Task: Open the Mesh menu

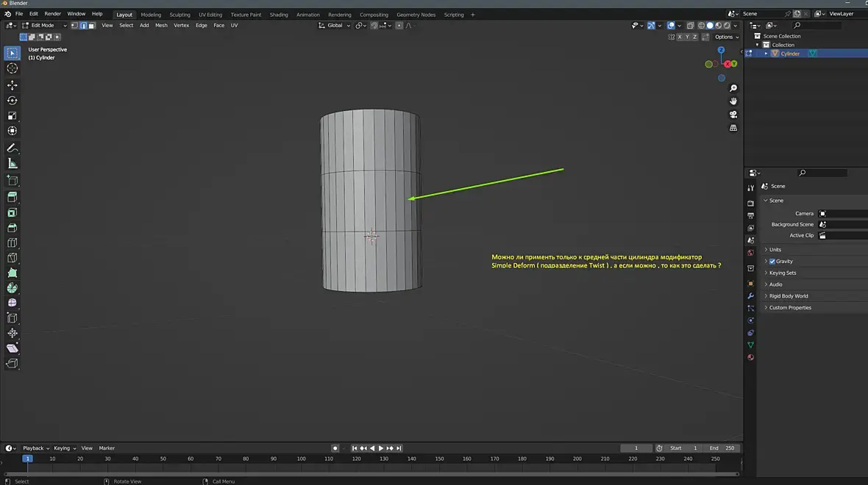Action: click(x=161, y=26)
